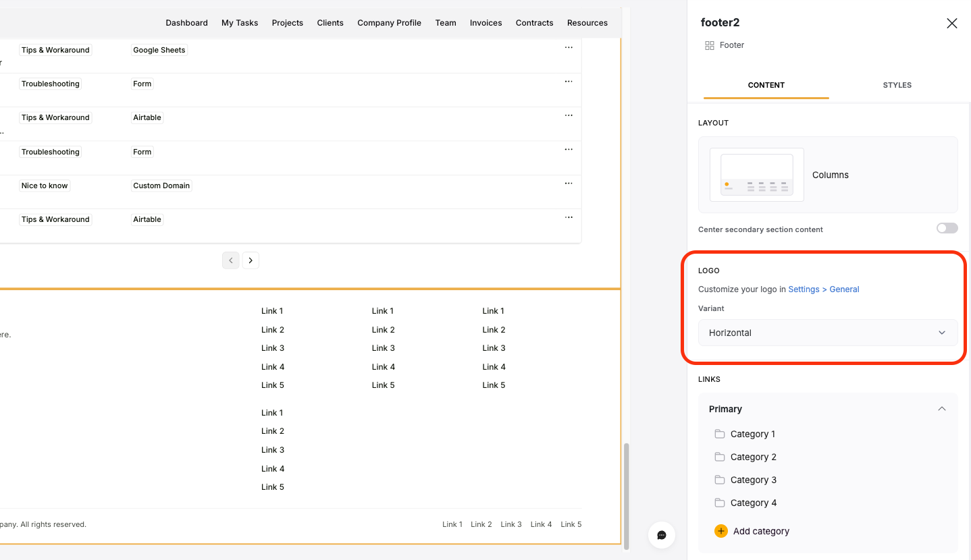
Task: Go to next table page arrow
Action: tap(251, 260)
